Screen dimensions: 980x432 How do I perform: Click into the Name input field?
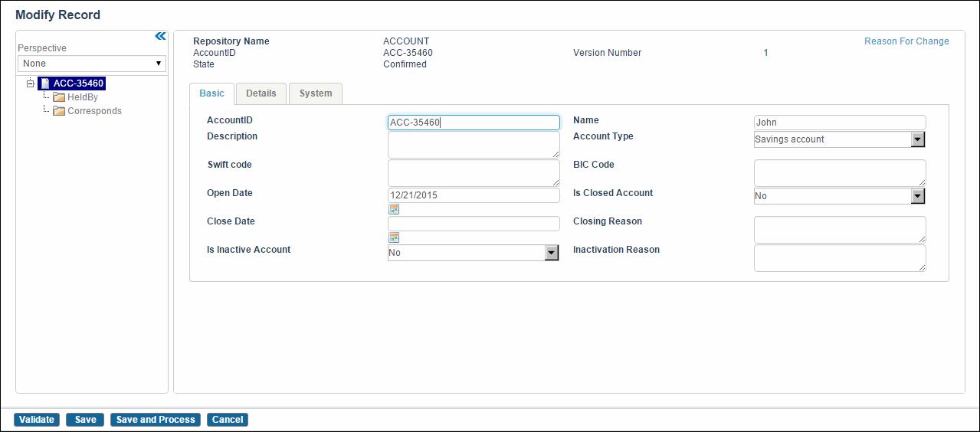click(x=840, y=123)
